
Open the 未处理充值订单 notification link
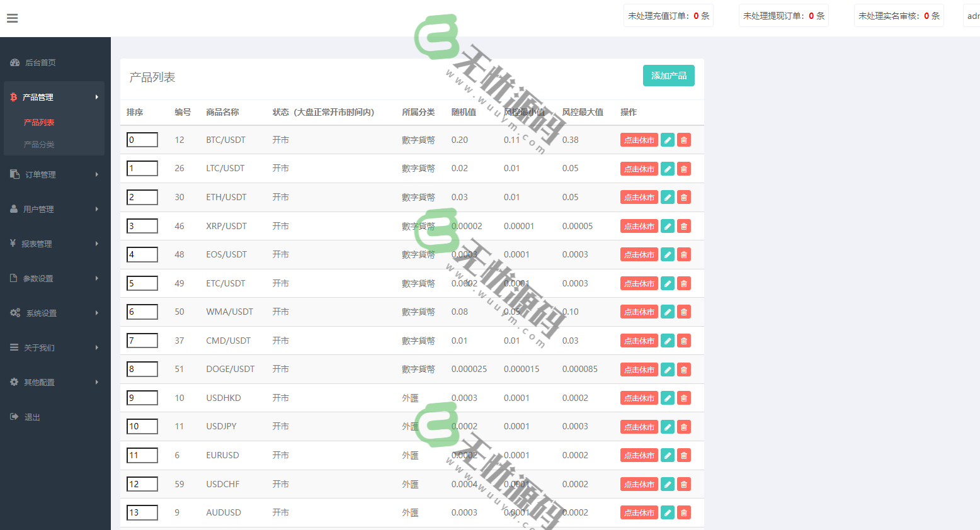(668, 15)
